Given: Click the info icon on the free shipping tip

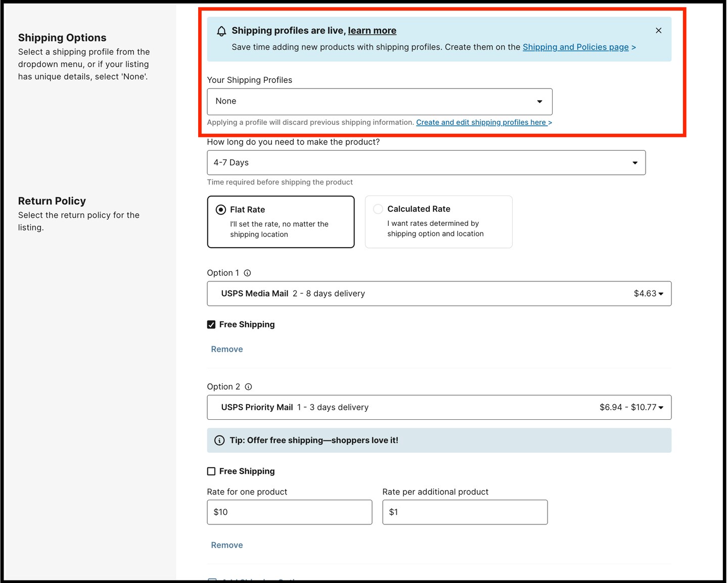Looking at the screenshot, I should tap(219, 440).
